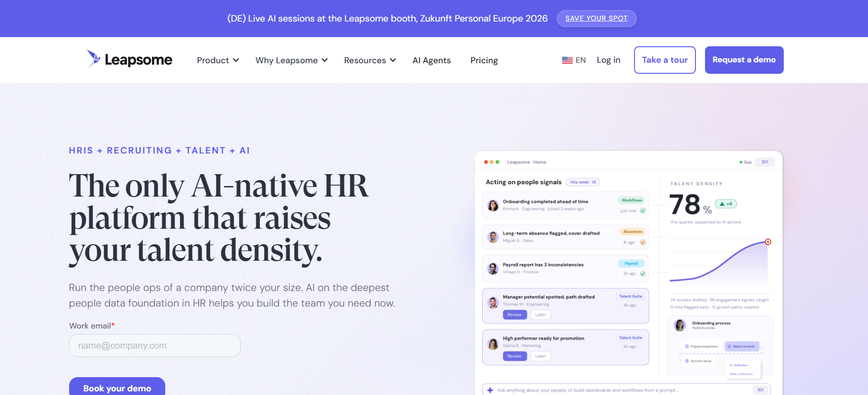Click the 'Acting on people signals' heading

pos(524,182)
